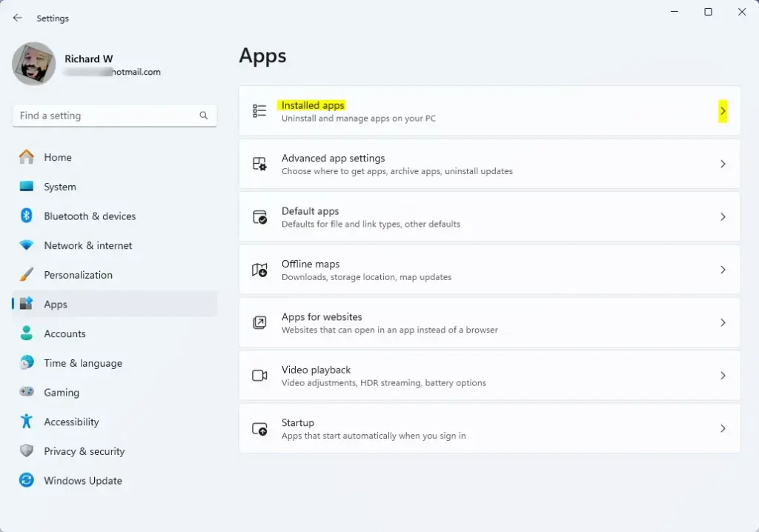Viewport: 759px width, 532px height.
Task: Expand Installed apps chevron
Action: pyautogui.click(x=723, y=111)
